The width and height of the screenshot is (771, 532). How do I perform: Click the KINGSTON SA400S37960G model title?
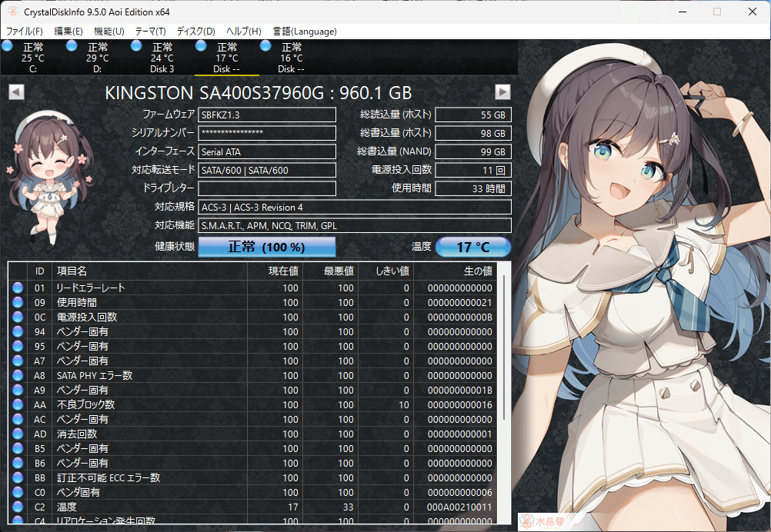(x=259, y=93)
